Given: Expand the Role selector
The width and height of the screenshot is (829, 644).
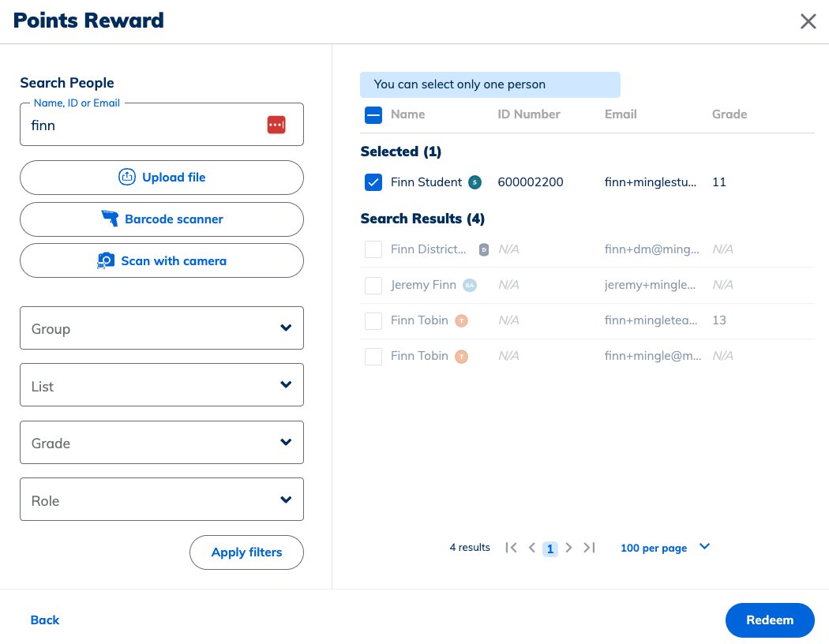Looking at the screenshot, I should [162, 500].
